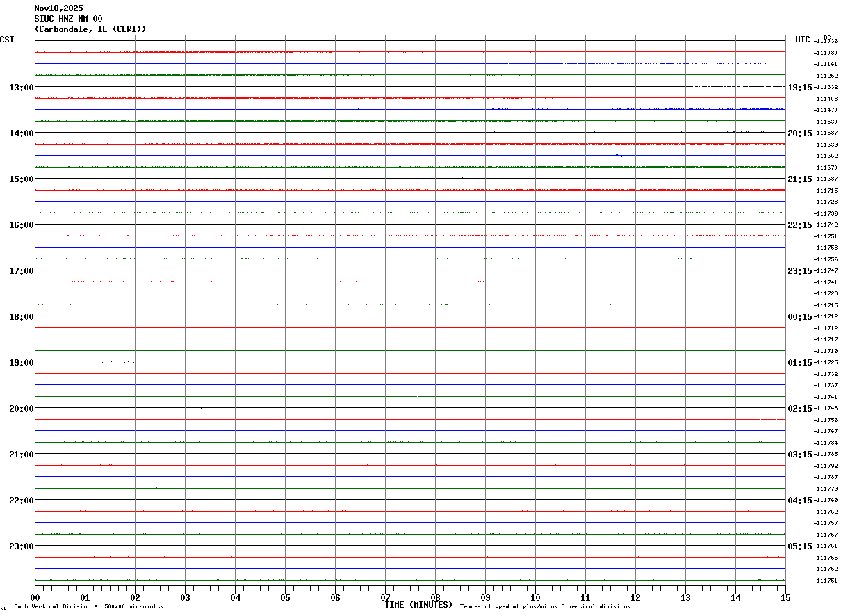Click the 00:15 UTC row label

pyautogui.click(x=799, y=317)
